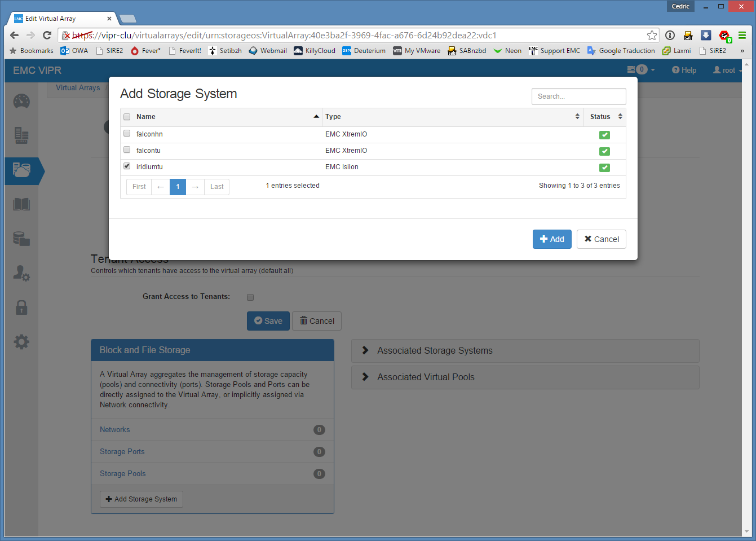Image resolution: width=756 pixels, height=541 pixels.
Task: Expand Associated Storage Systems panel
Action: click(x=435, y=351)
